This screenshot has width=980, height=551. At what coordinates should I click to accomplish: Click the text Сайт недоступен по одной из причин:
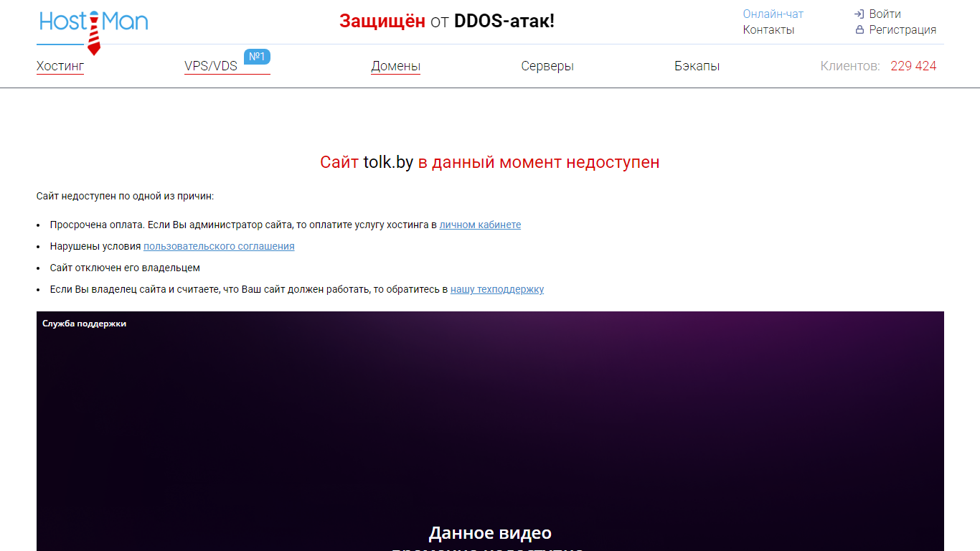click(x=125, y=196)
